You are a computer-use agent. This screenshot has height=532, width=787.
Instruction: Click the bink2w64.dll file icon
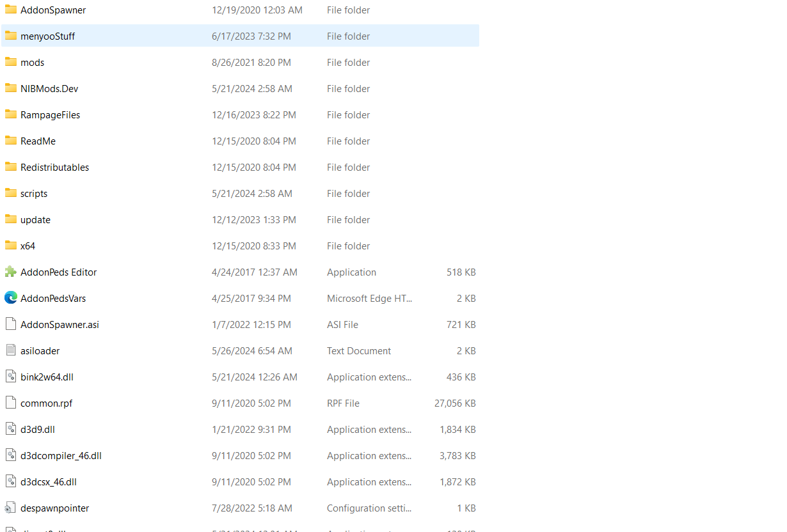coord(10,377)
